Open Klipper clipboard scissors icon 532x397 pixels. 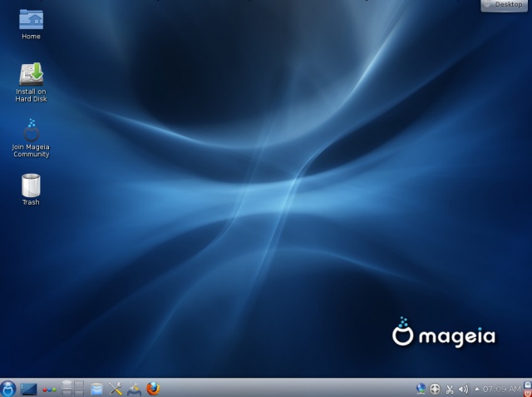click(x=450, y=390)
